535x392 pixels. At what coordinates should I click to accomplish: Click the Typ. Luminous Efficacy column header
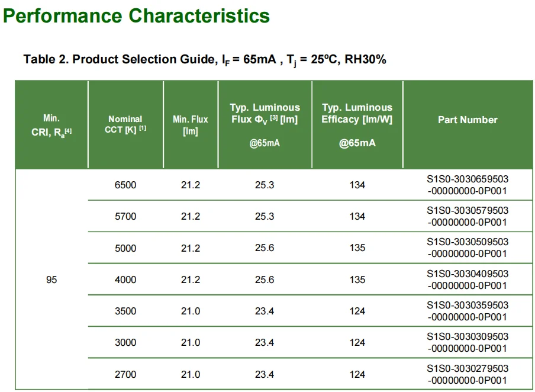pos(357,125)
